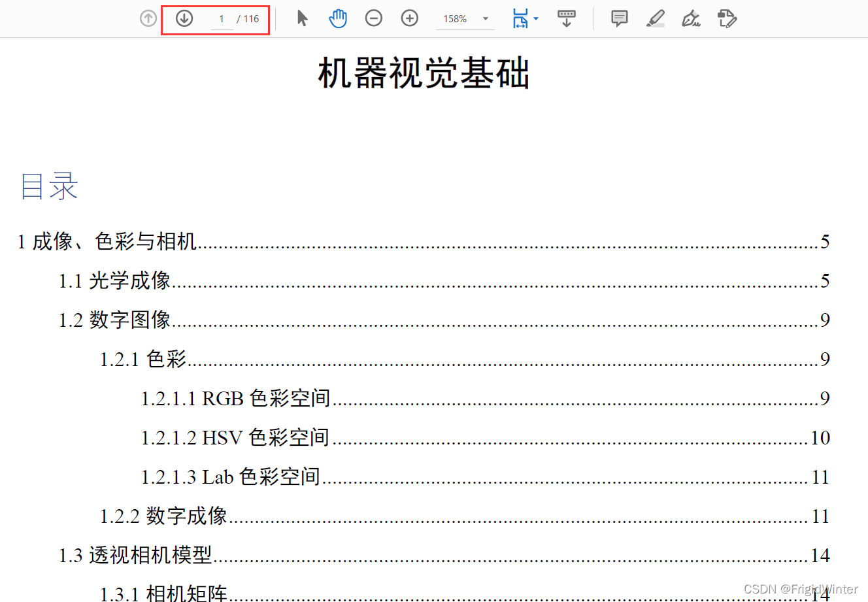The width and height of the screenshot is (868, 602).
Task: Zoom in with plus icon
Action: pyautogui.click(x=410, y=18)
